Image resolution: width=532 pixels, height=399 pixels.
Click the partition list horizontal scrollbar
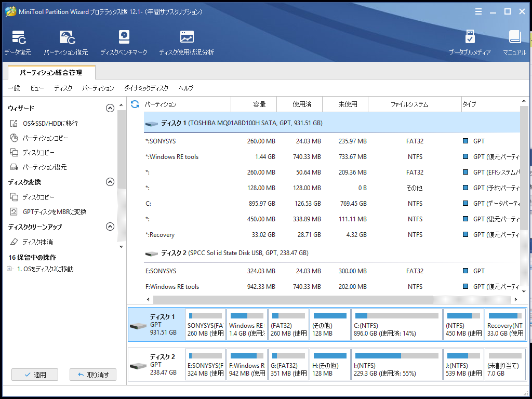tap(293, 300)
